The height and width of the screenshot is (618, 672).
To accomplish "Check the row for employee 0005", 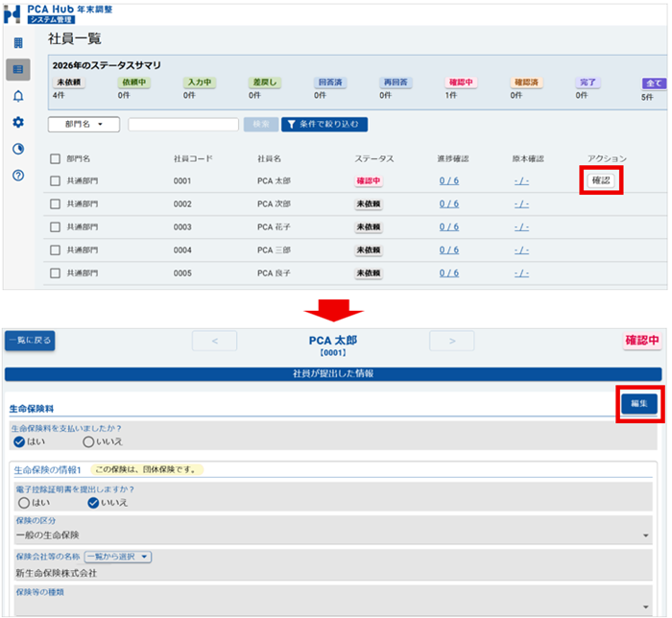I will 55,273.
